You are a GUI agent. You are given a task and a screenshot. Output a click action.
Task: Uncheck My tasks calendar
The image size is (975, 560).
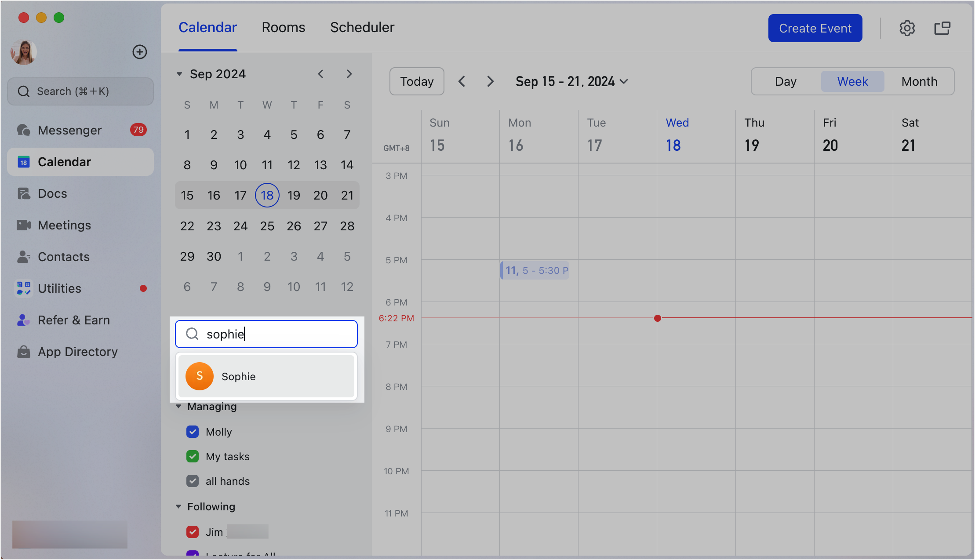pyautogui.click(x=193, y=456)
